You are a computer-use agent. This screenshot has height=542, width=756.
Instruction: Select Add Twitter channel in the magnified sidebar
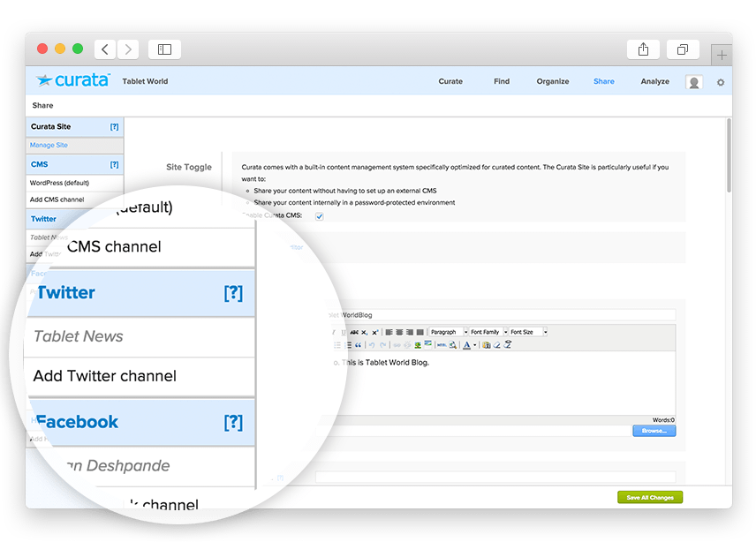tap(104, 376)
